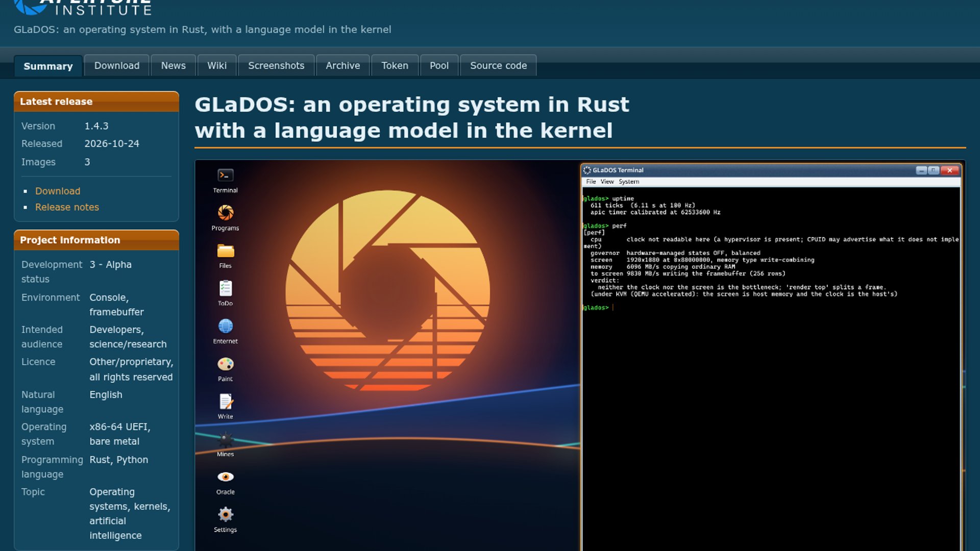Viewport: 980px width, 551px height.
Task: Click the 'x86-64 UEFI, bare metal' value
Action: (x=120, y=434)
